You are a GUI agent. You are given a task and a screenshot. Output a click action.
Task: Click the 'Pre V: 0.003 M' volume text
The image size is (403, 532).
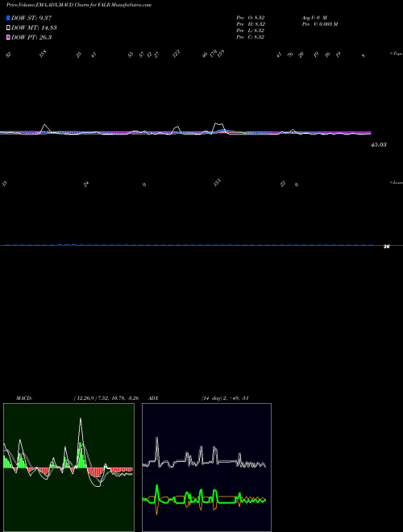tap(320, 24)
